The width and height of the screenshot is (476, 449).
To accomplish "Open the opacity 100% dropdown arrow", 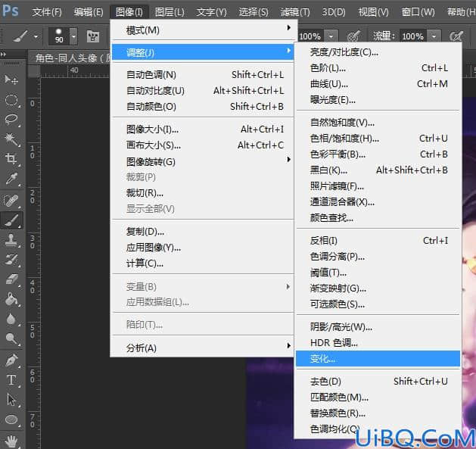I will point(331,36).
